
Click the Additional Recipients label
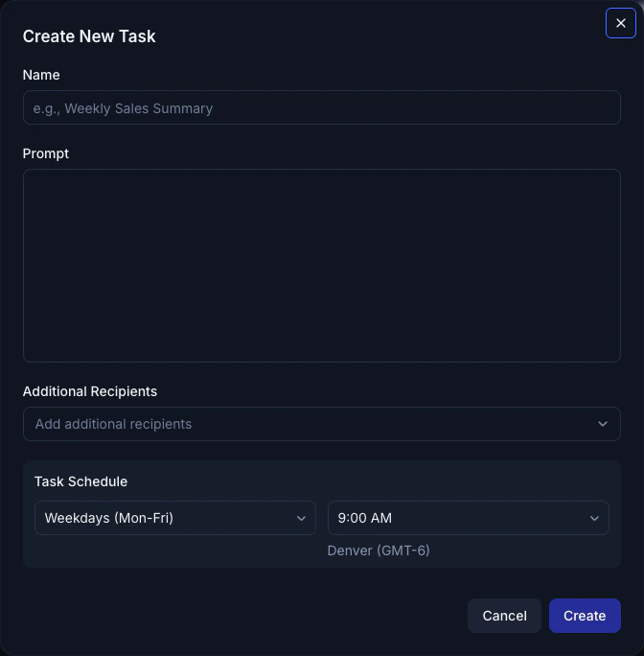click(x=90, y=391)
